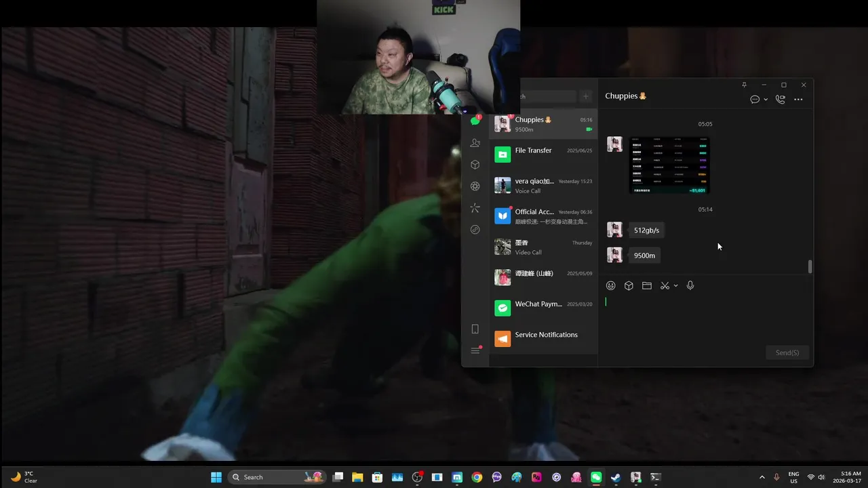Screen dimensions: 868x488
Task: Click the 9500m message bubble
Action: point(644,256)
